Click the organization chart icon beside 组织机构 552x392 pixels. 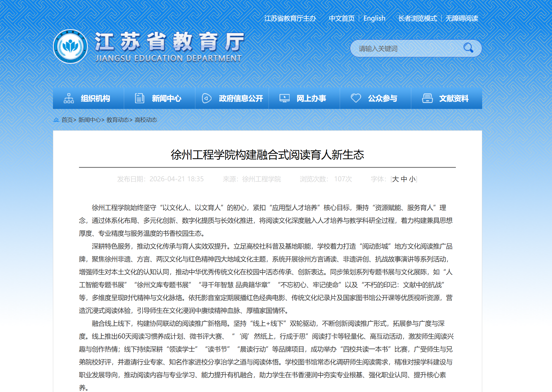click(x=69, y=98)
